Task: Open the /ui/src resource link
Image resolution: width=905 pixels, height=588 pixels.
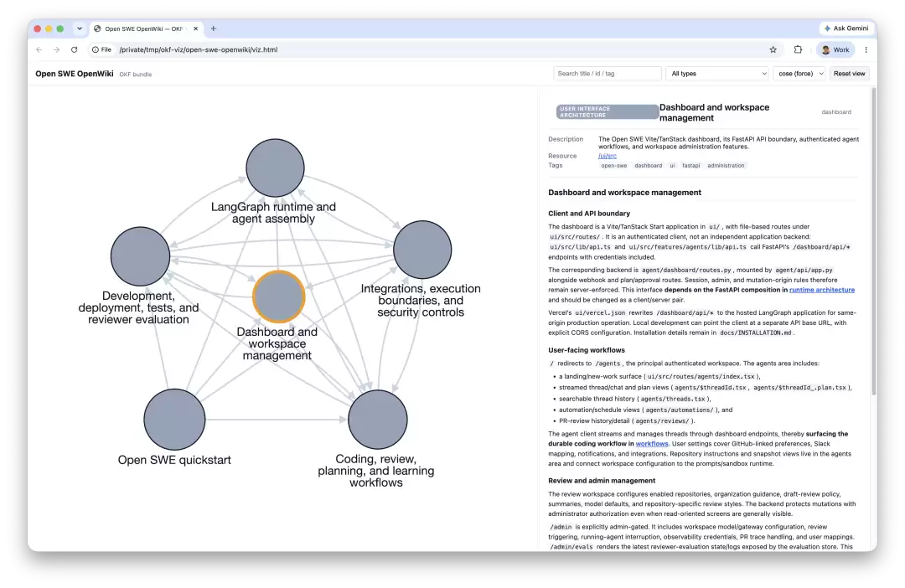Action: point(608,156)
